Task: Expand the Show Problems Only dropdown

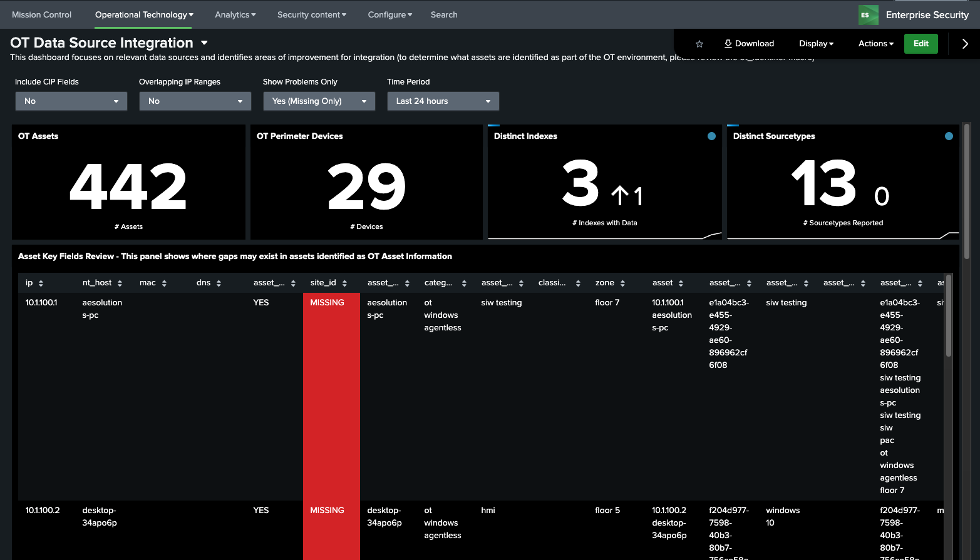Action: coord(319,101)
